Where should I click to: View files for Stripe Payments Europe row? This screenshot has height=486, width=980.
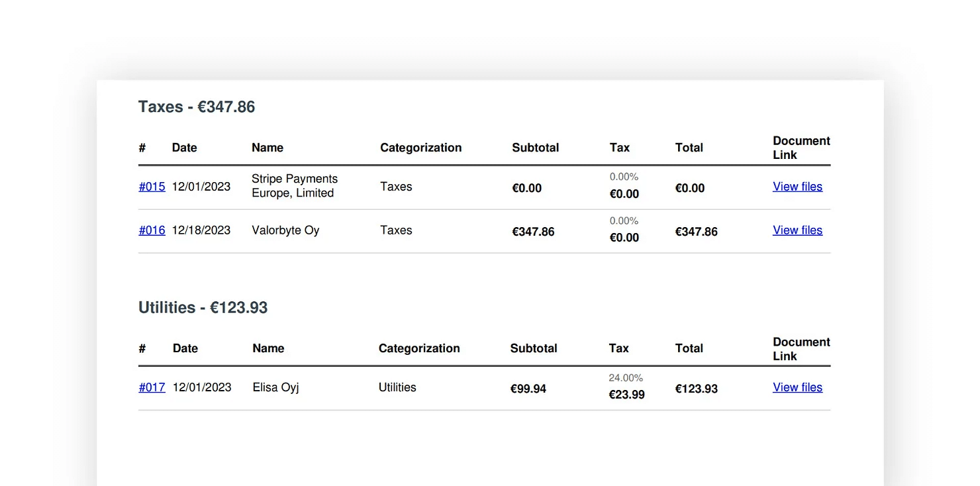point(797,187)
